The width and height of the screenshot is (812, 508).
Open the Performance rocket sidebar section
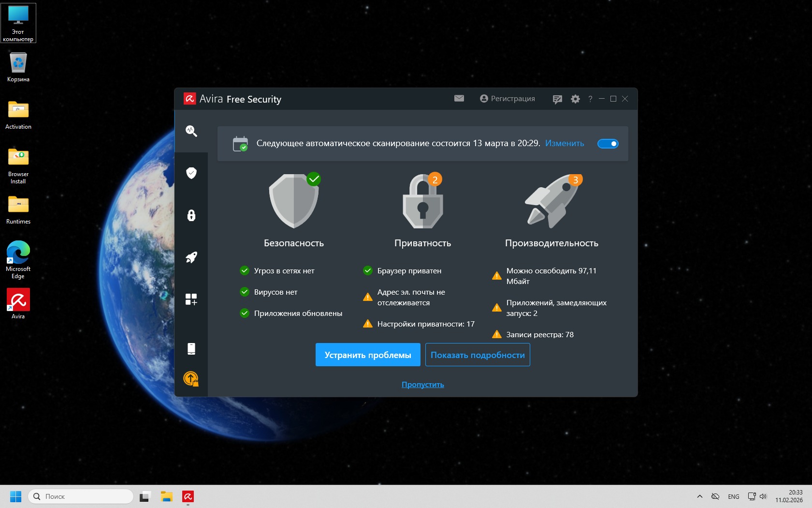[x=191, y=257]
